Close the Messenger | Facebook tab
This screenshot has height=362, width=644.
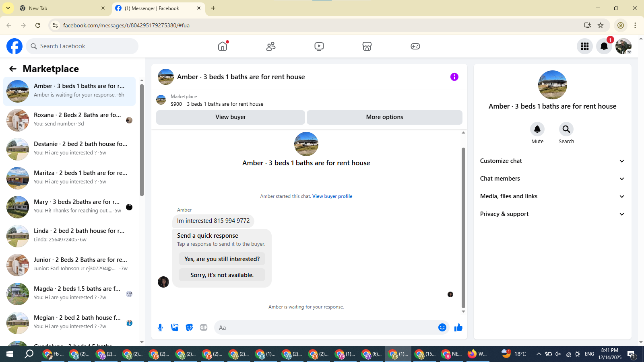[x=199, y=8]
